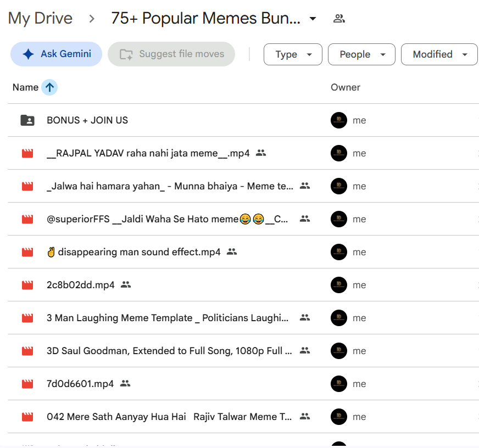
Task: Select the file 2c8b02dd.mp4
Action: [81, 285]
